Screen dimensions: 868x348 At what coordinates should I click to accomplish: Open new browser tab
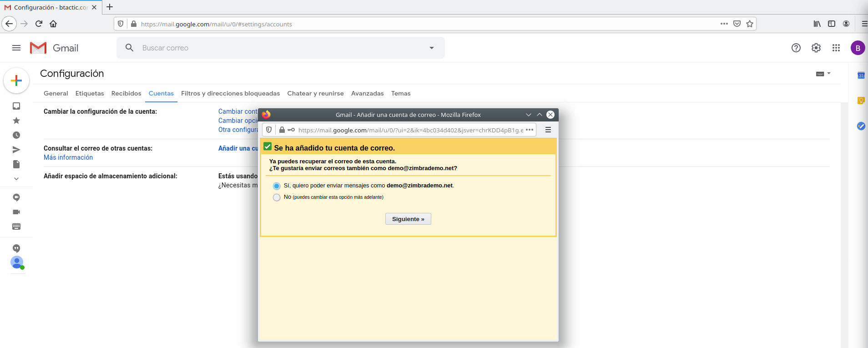pos(110,7)
